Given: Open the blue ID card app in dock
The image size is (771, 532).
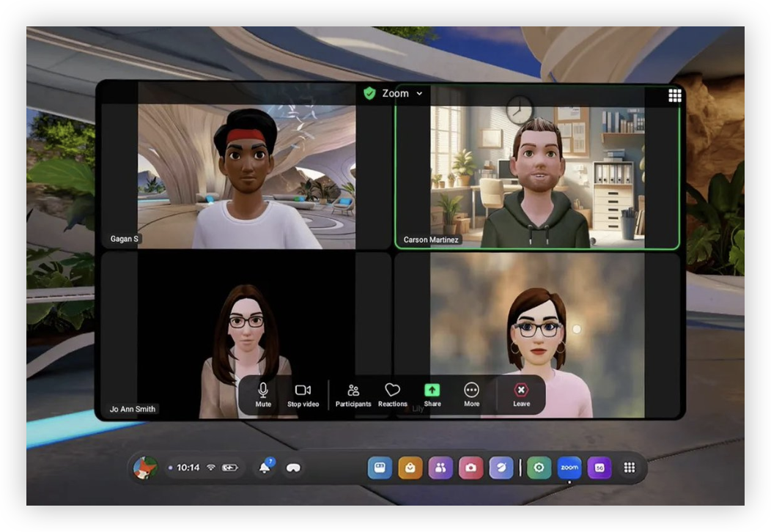Looking at the screenshot, I should coord(380,468).
